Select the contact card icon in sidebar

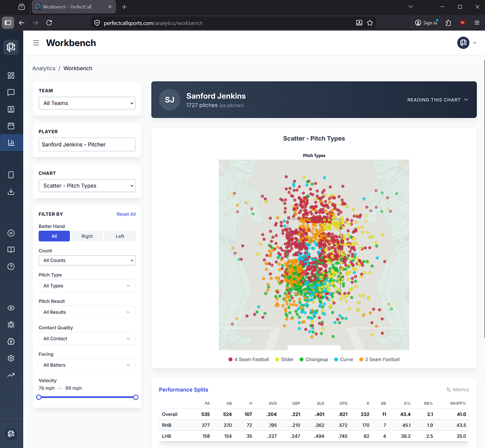[x=11, y=109]
